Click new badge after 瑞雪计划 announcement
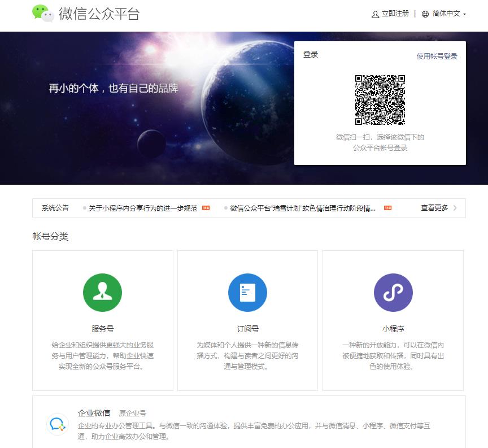This screenshot has width=488, height=448. (388, 208)
